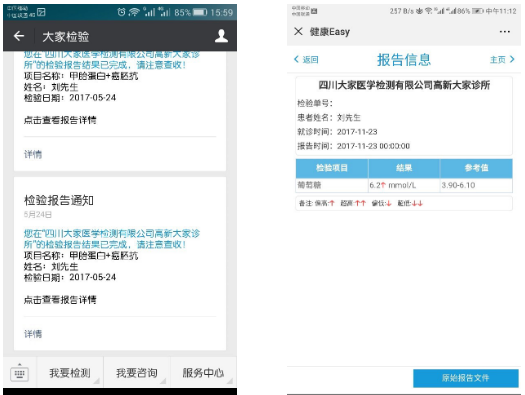The image size is (525, 395).
Task: Tap the keyboard toggle icon at bottom left
Action: point(19,373)
